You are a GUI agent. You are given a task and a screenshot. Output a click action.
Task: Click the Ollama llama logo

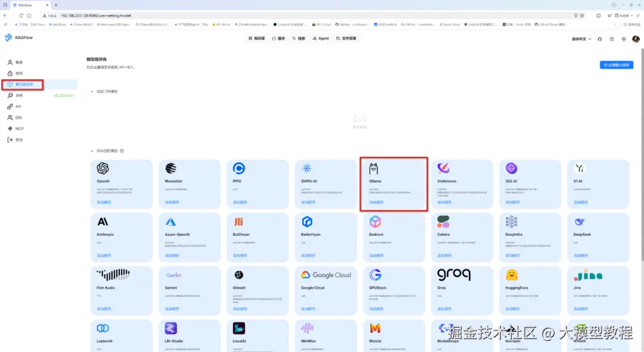[373, 169]
